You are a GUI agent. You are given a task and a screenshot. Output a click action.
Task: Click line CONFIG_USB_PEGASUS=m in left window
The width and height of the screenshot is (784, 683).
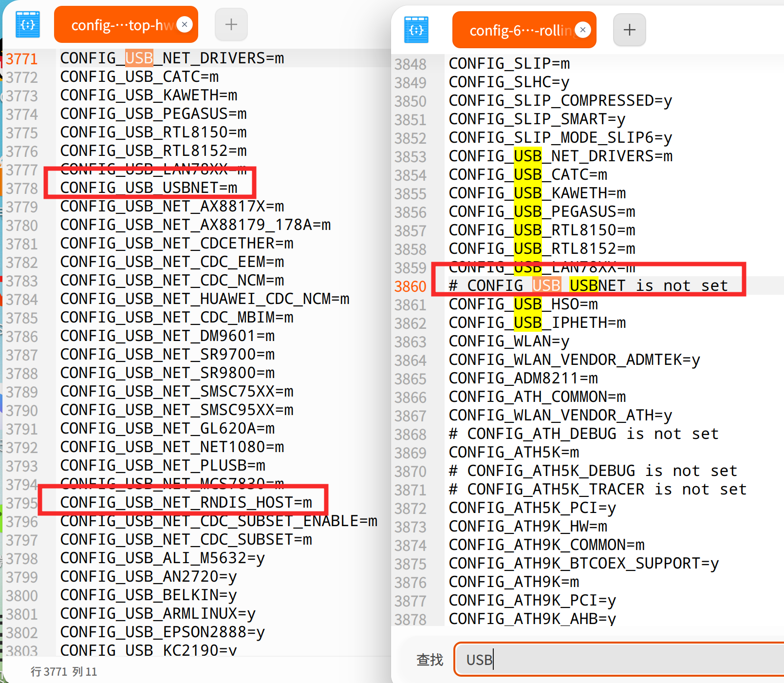click(x=153, y=114)
